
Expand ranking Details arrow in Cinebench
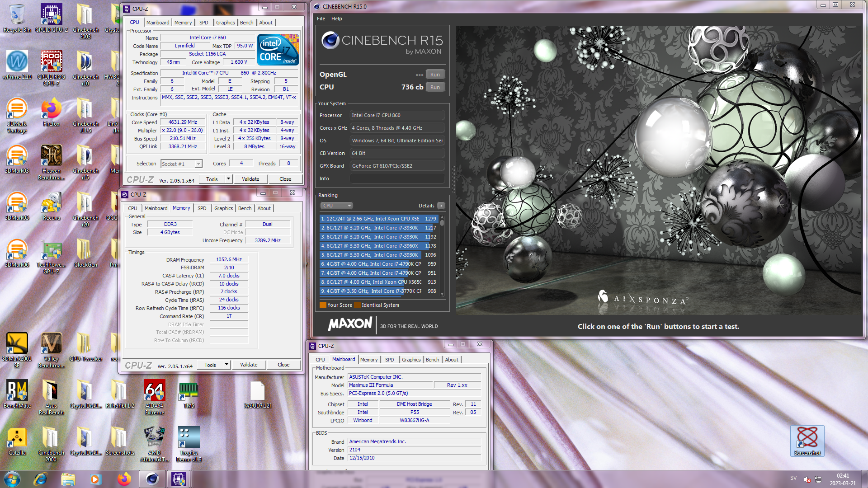441,206
